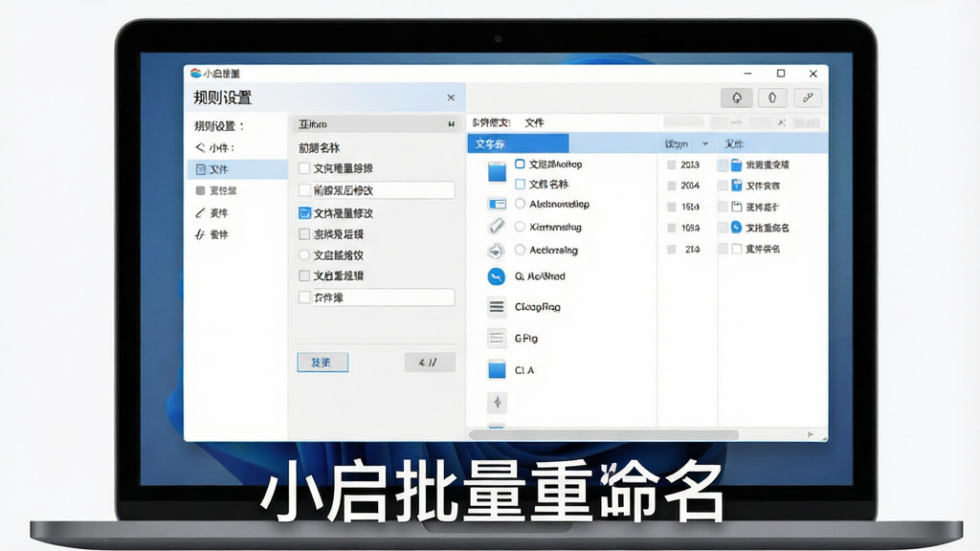This screenshot has width=980, height=551.
Task: Click the blue folder icon beside the Moitop row
Action: coord(497,172)
